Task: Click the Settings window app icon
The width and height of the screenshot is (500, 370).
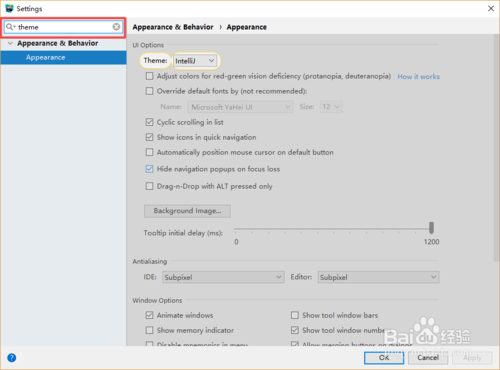Action: tap(9, 8)
